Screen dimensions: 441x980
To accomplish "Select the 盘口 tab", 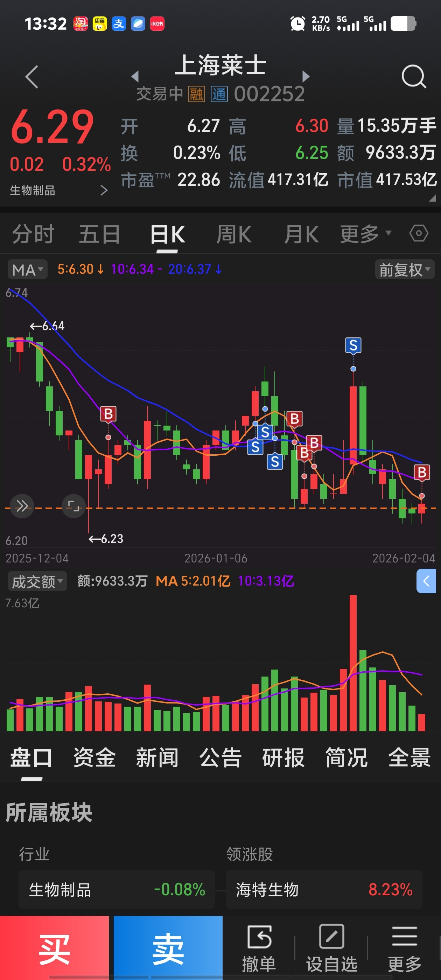I will pos(31,757).
